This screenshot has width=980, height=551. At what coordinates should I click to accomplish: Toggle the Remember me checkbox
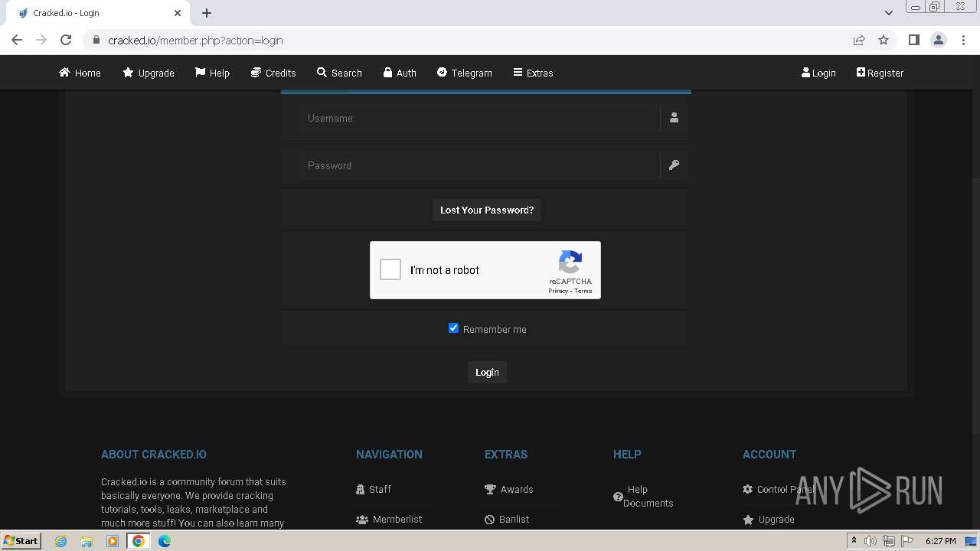pyautogui.click(x=453, y=328)
